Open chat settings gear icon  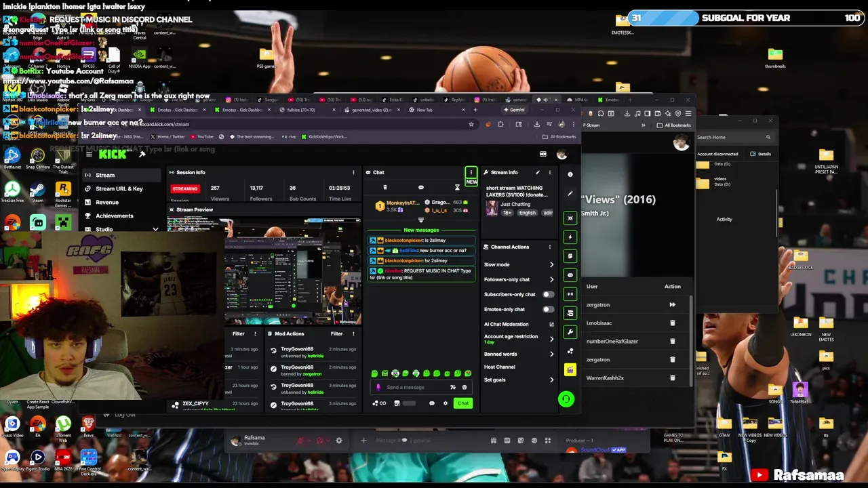click(445, 403)
